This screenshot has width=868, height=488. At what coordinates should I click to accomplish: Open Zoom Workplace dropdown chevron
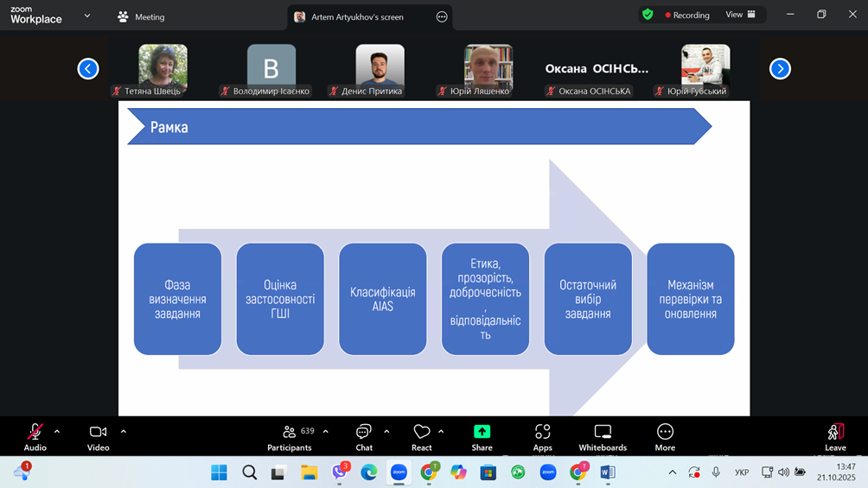(87, 16)
